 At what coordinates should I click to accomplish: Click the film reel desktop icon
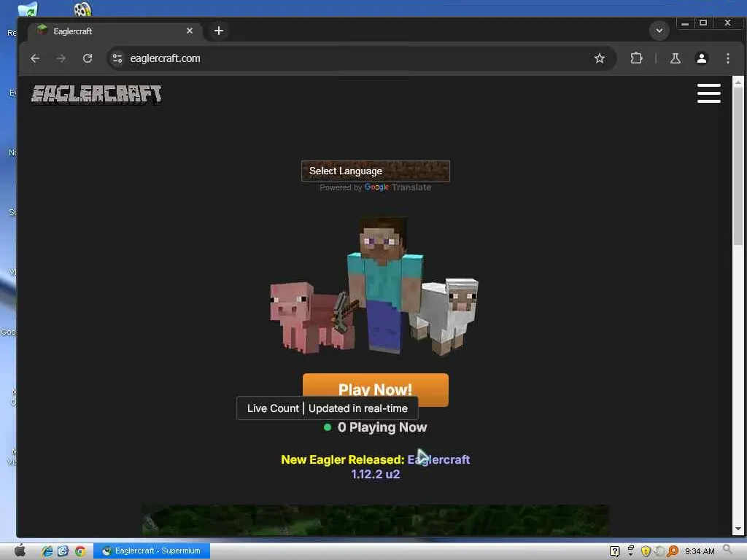click(x=82, y=9)
